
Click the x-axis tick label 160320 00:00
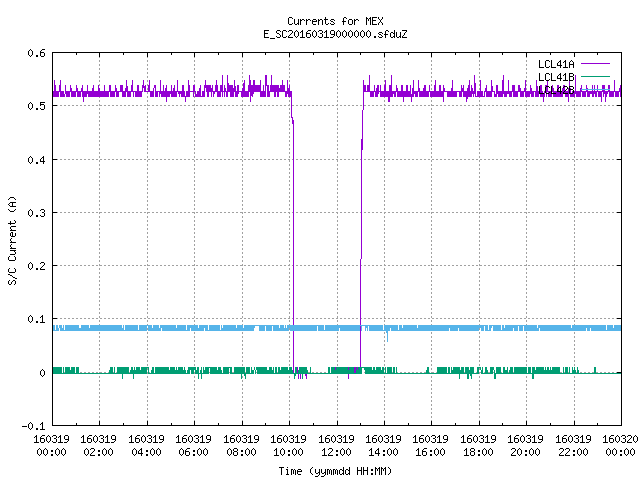click(x=620, y=446)
